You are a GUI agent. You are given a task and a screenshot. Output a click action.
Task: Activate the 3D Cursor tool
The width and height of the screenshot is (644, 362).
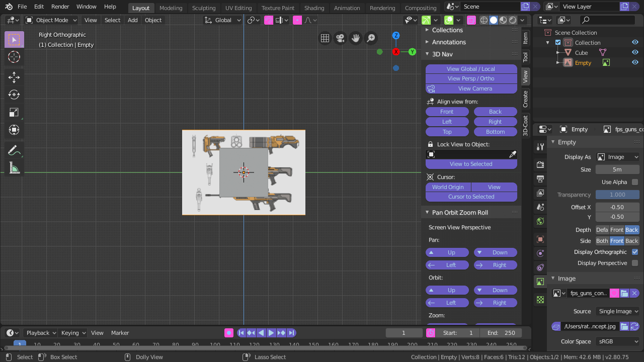[14, 57]
